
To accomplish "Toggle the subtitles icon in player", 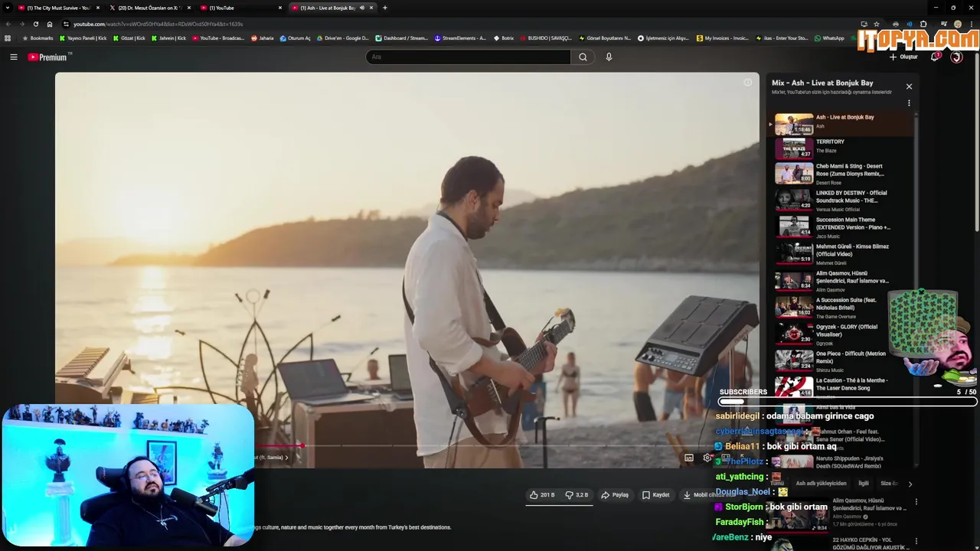I will pyautogui.click(x=688, y=458).
